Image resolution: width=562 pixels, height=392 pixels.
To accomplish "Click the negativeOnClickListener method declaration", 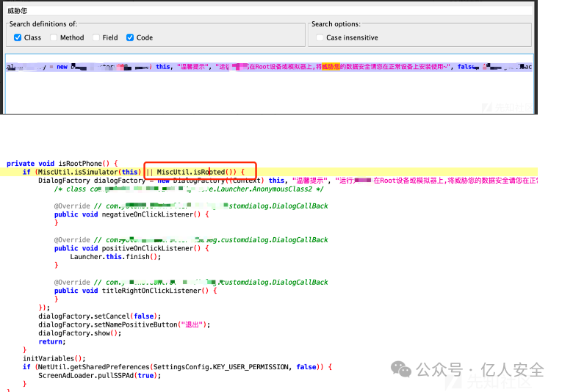I will pyautogui.click(x=146, y=214).
